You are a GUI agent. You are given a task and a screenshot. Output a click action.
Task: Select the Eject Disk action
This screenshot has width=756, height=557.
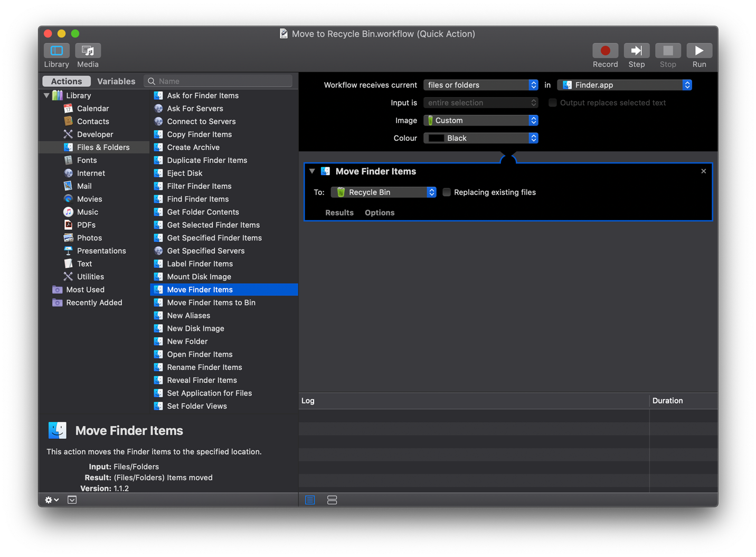pyautogui.click(x=224, y=173)
